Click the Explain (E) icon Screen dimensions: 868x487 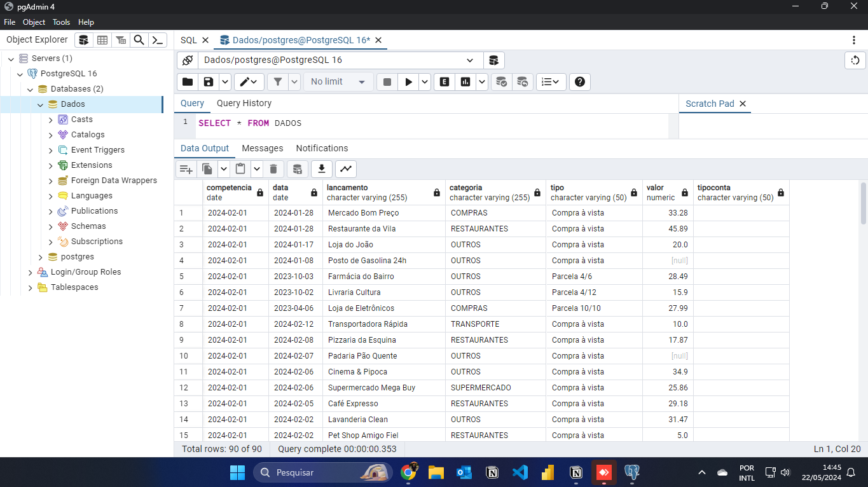[444, 81]
